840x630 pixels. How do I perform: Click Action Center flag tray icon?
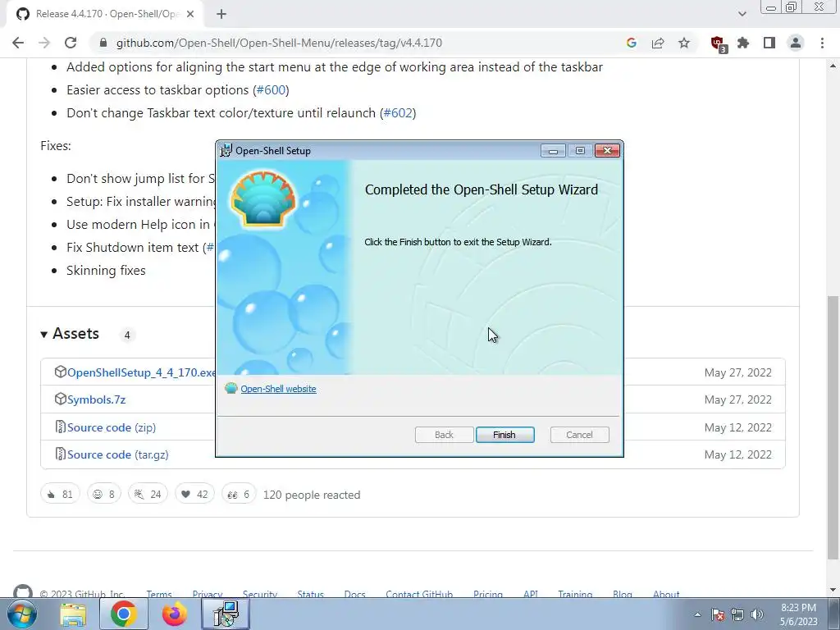tap(718, 614)
